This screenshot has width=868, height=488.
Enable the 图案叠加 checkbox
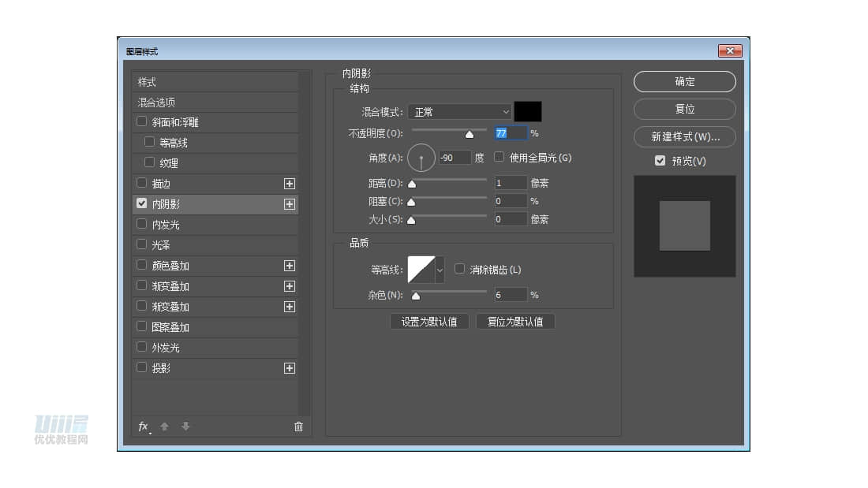142,326
